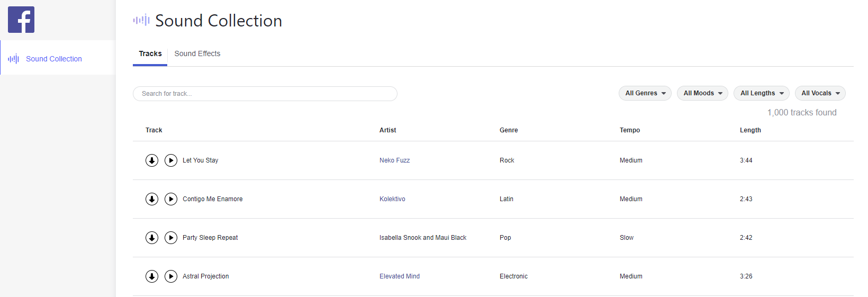Play the track Party Sleep Repeat
868x297 pixels.
pyautogui.click(x=171, y=238)
